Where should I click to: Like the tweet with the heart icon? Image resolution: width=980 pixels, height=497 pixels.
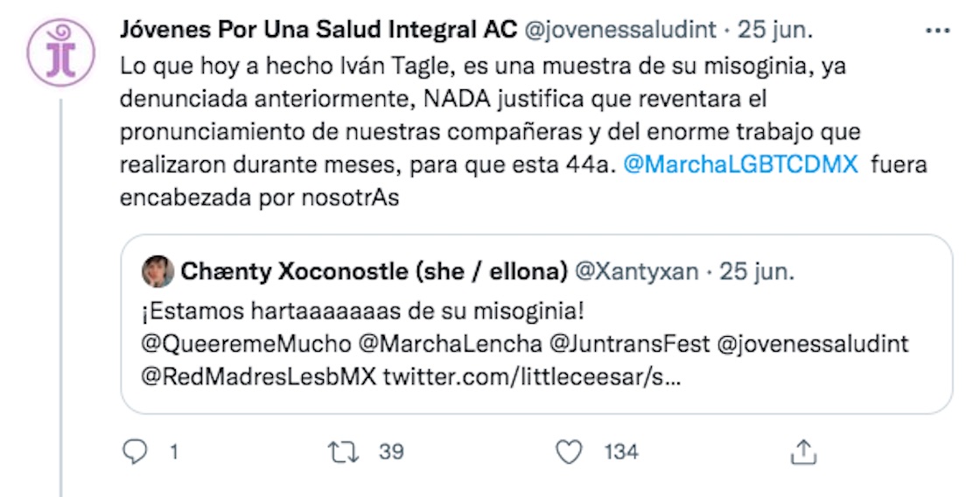tap(570, 451)
